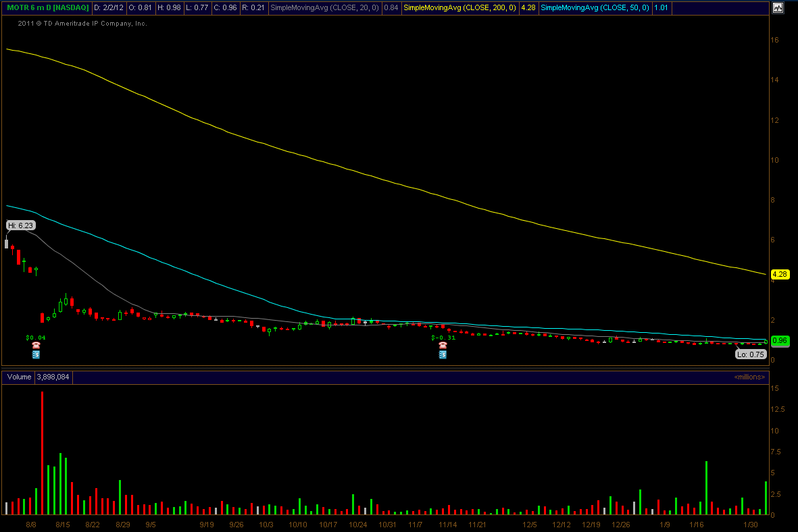Click the 10/31 date on the time axis

387,525
